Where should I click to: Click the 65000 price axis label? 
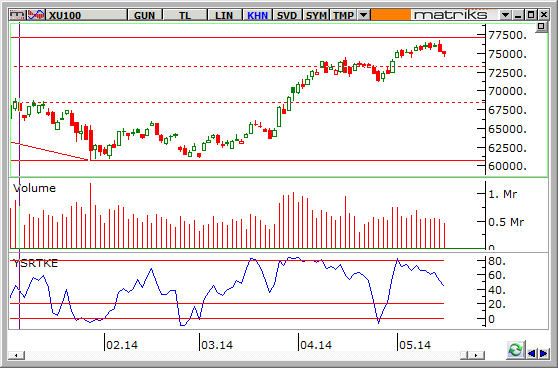(507, 129)
